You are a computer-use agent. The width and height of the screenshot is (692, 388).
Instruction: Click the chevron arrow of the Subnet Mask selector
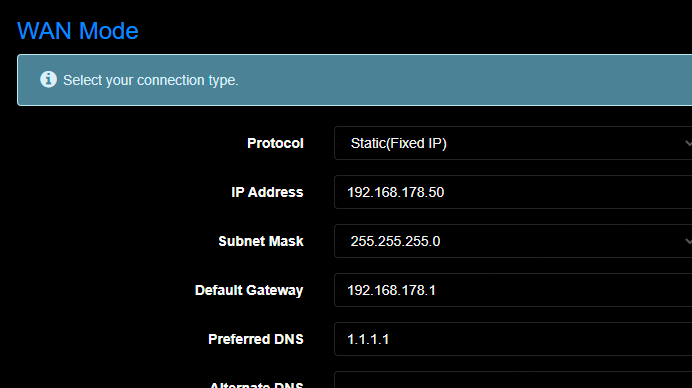(688, 241)
